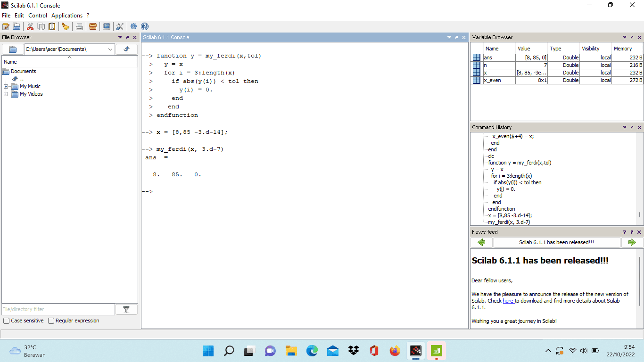This screenshot has height=362, width=644.
Task: Launch Xcos from the toolbar
Action: point(107,26)
